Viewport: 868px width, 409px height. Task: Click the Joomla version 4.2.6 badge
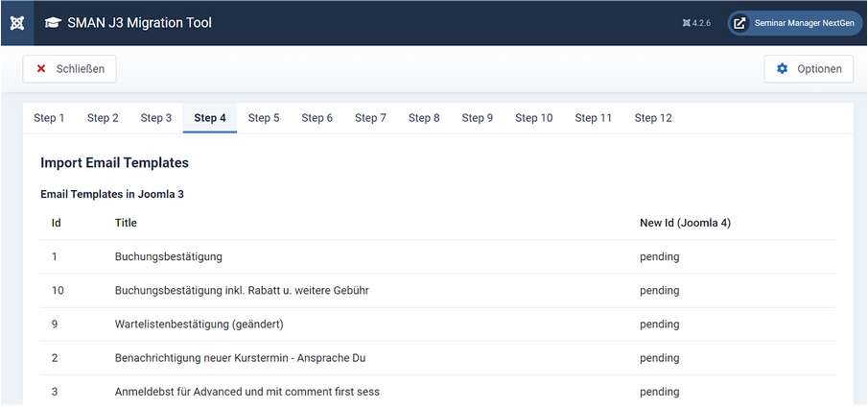[x=696, y=23]
